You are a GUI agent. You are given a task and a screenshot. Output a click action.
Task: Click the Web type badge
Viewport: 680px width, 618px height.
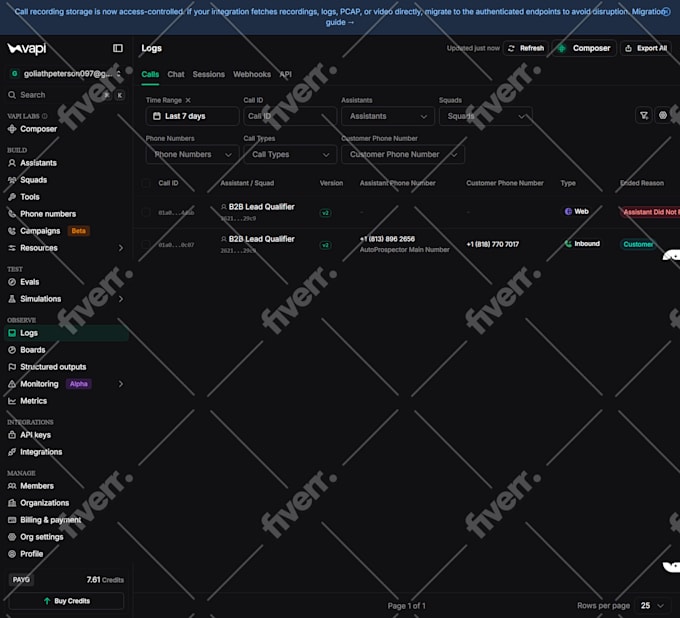(577, 212)
